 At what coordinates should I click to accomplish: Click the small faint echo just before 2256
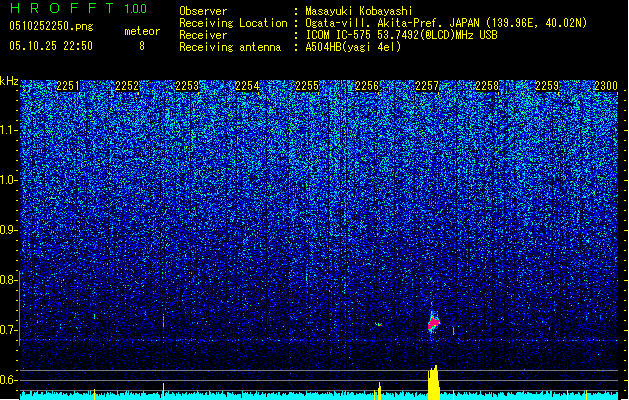click(378, 324)
